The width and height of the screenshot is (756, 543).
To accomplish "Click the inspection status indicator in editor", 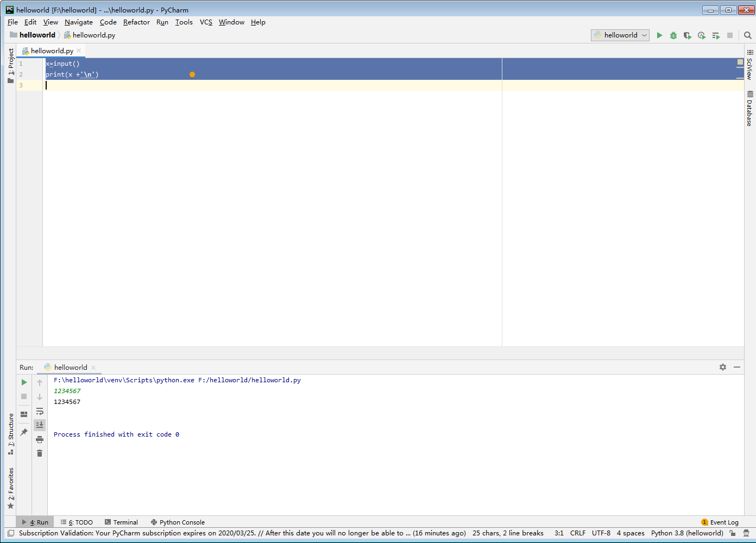I will tap(740, 62).
